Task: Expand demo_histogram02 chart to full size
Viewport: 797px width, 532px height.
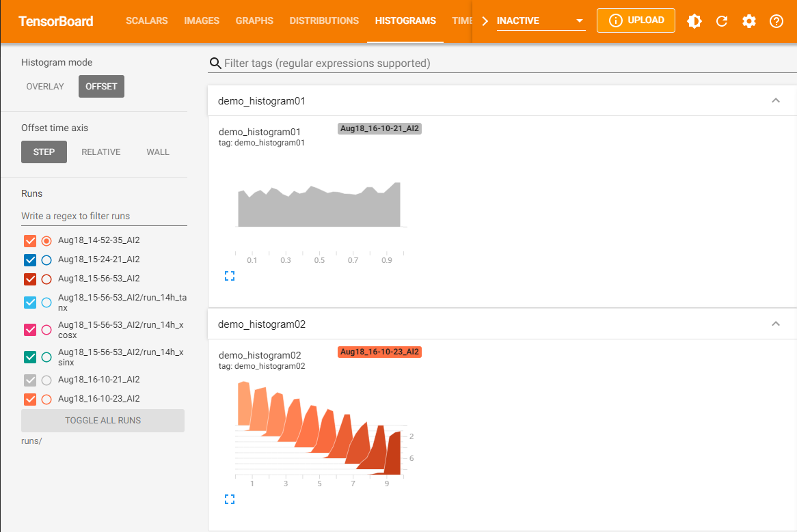Action: coord(230,500)
